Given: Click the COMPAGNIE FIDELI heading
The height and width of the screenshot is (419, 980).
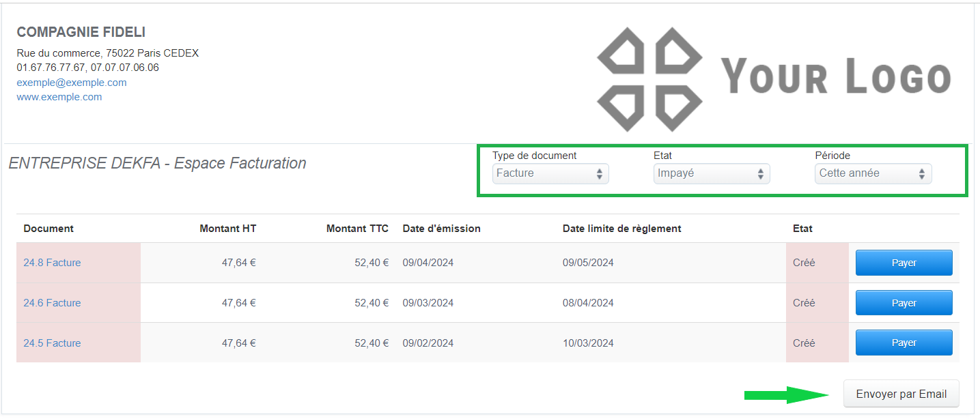Looking at the screenshot, I should point(81,32).
